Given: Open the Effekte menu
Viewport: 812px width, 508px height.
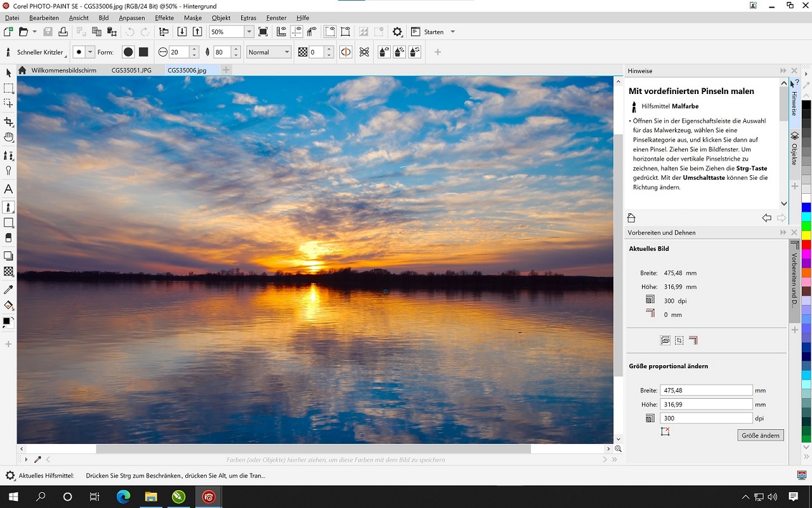Looking at the screenshot, I should [x=164, y=18].
